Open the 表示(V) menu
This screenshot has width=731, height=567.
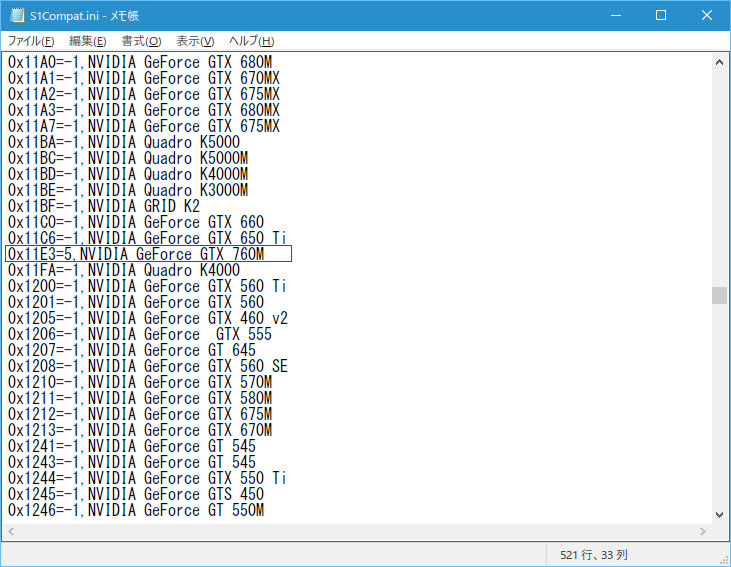(x=195, y=41)
